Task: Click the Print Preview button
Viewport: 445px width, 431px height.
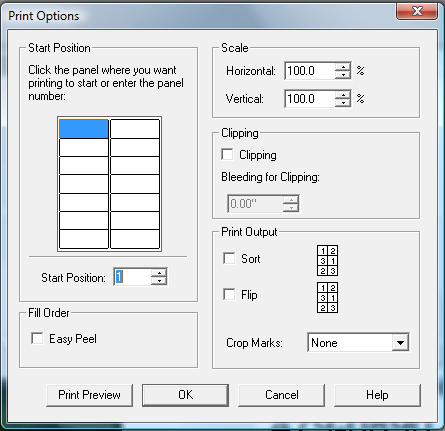Action: coord(89,395)
